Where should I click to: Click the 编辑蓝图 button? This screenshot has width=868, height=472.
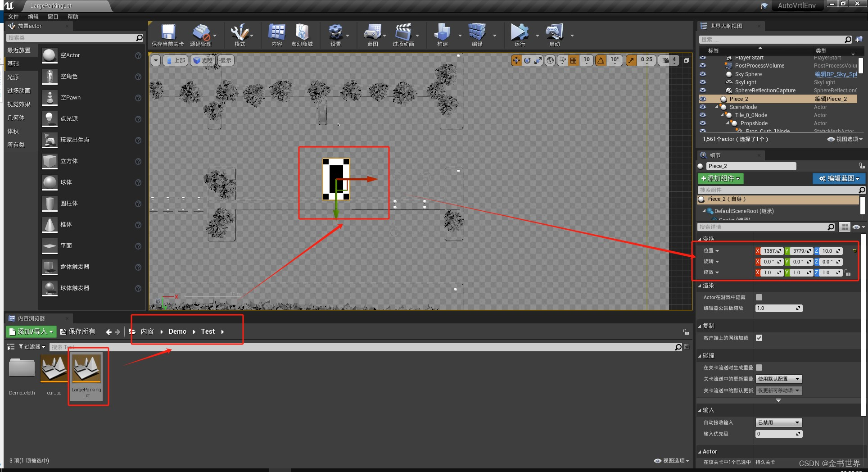pos(839,178)
